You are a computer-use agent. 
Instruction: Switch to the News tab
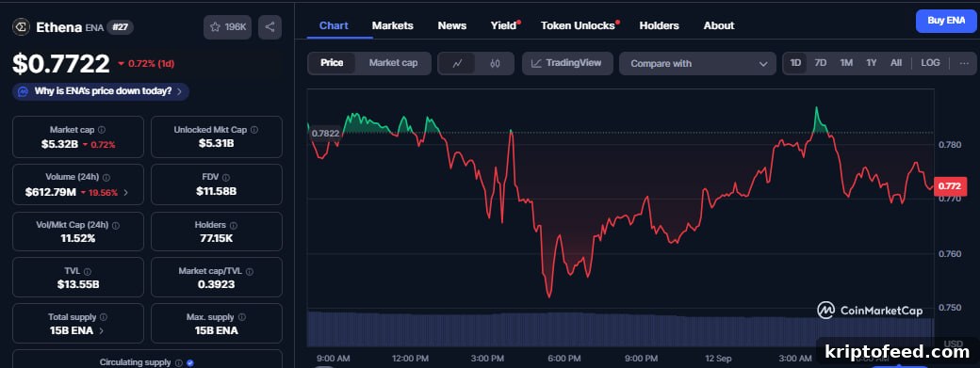coord(452,25)
